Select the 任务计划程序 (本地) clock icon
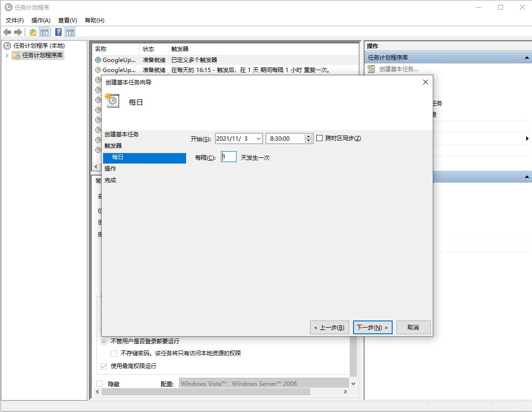Screen dimensions: 532x412 click(x=7, y=46)
